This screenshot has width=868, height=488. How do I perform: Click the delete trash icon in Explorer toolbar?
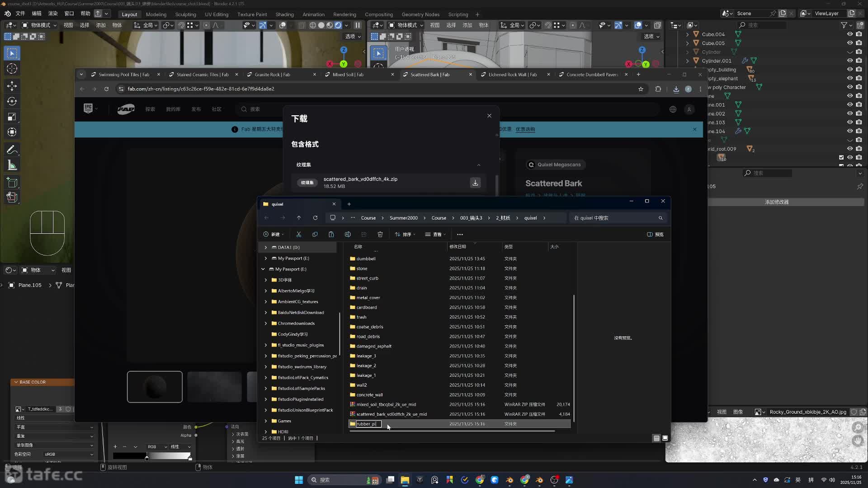point(380,235)
